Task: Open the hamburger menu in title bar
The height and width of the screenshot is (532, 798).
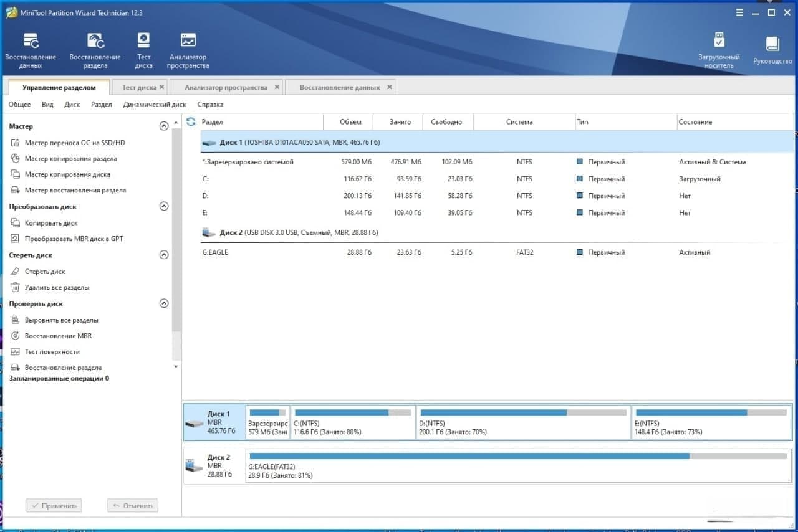Action: point(739,12)
